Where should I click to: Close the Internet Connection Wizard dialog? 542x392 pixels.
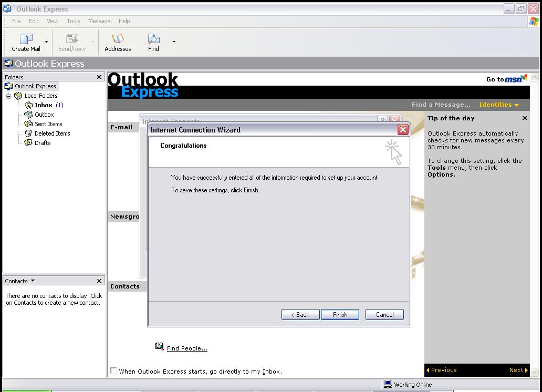(403, 129)
